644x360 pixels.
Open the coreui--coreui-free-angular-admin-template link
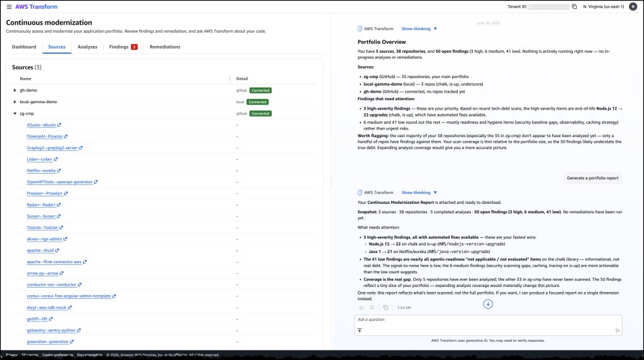pos(69,296)
